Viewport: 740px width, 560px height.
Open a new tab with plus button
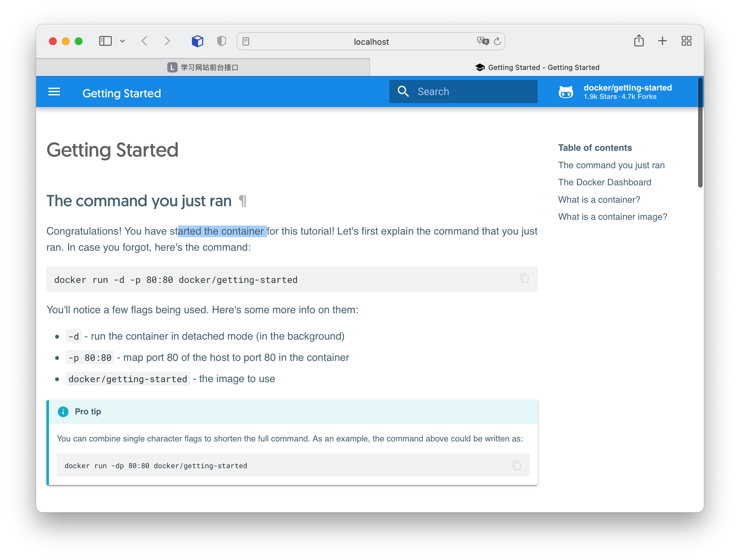(662, 41)
